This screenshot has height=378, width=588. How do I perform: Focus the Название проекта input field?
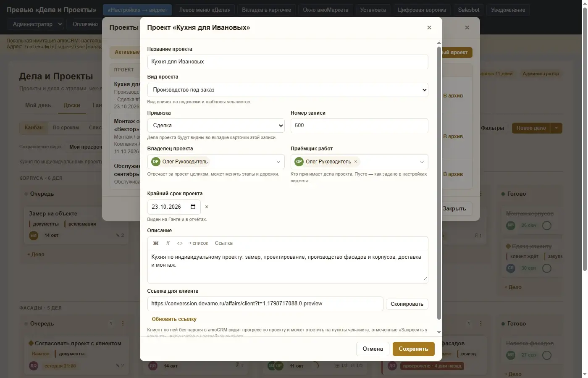tap(288, 62)
